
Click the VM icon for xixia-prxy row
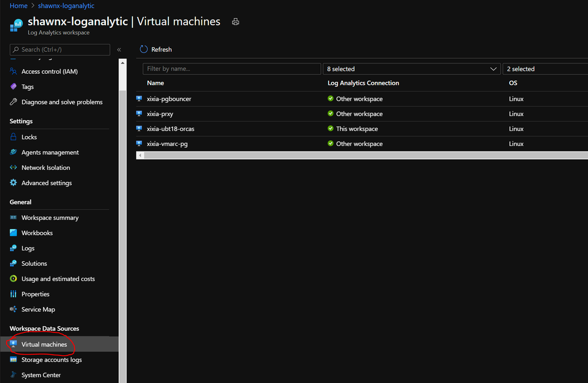[139, 114]
